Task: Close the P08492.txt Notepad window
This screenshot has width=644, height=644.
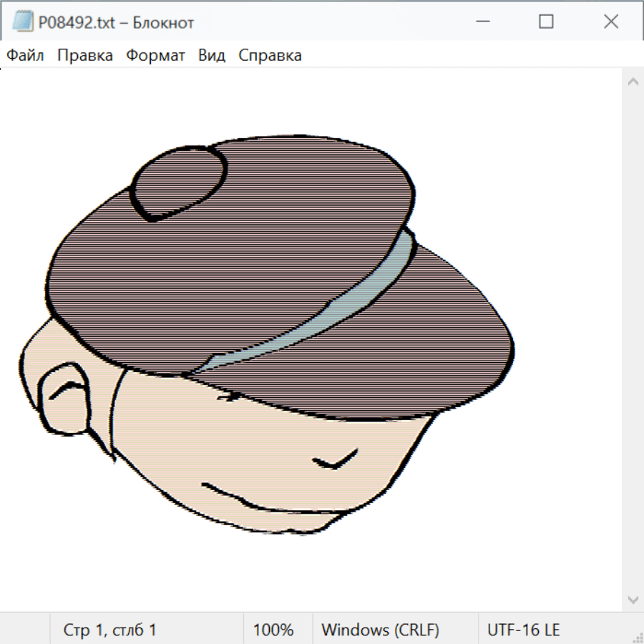Action: point(610,22)
